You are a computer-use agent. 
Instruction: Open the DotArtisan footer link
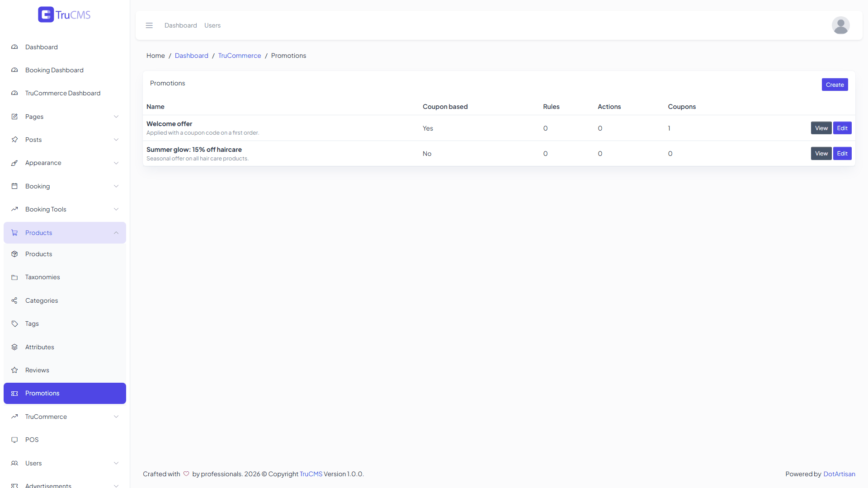click(839, 474)
